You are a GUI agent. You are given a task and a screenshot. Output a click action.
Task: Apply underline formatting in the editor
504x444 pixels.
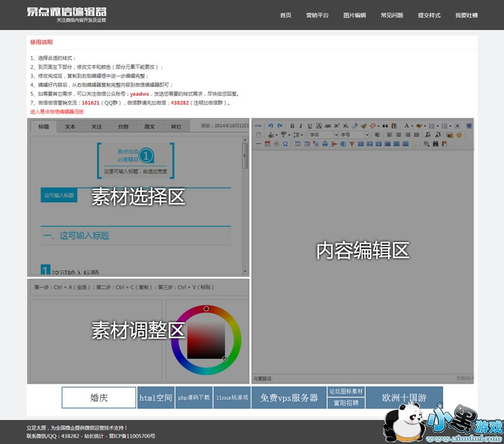click(x=309, y=126)
